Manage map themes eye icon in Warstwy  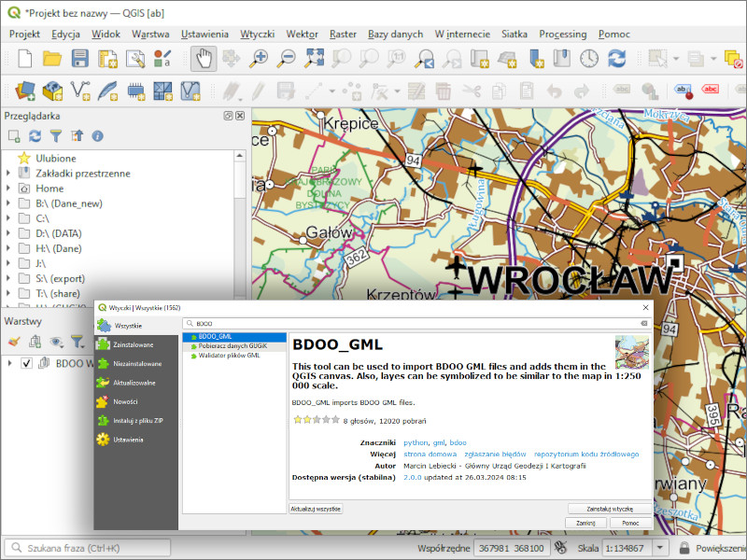(57, 342)
